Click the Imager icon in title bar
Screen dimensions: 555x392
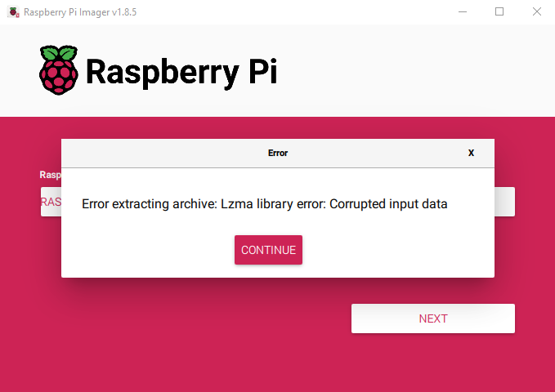(x=11, y=11)
